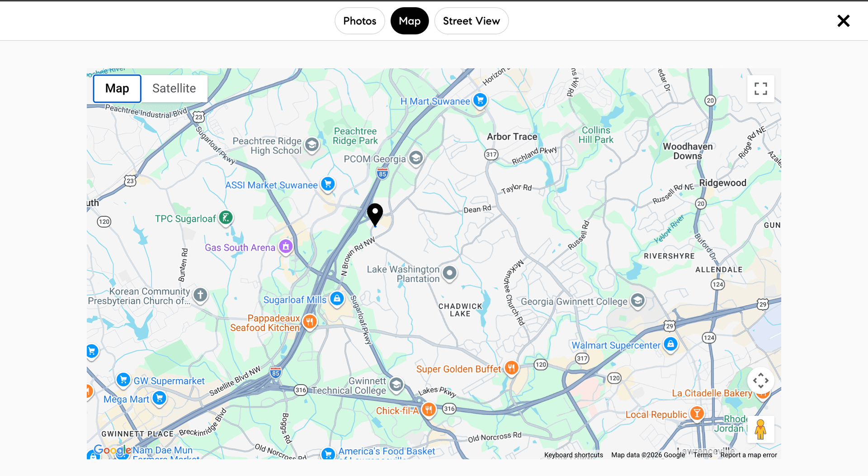Click Peachtree Ridge High School icon
Image resolution: width=868 pixels, height=476 pixels.
point(311,145)
